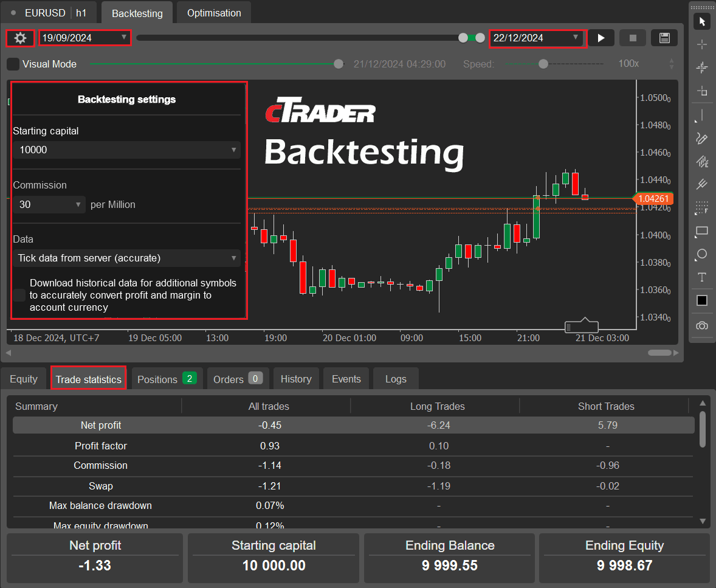The width and height of the screenshot is (716, 588).
Task: Click the Ending Equity 9 998.67 panel
Action: coord(624,558)
